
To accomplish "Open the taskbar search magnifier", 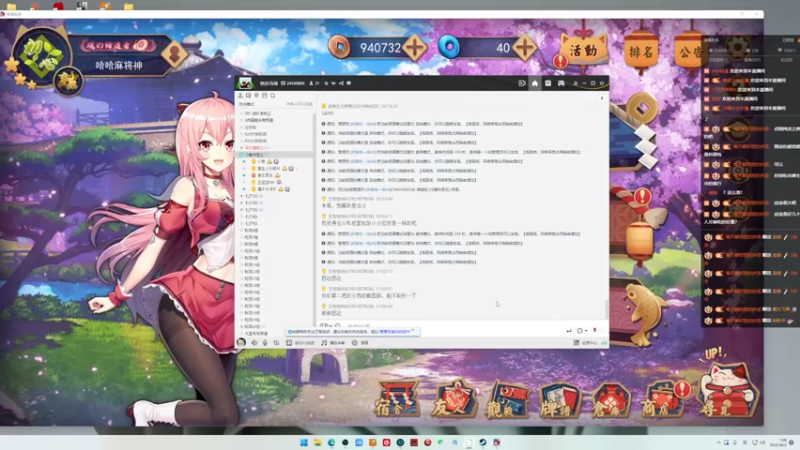I will click(x=455, y=442).
